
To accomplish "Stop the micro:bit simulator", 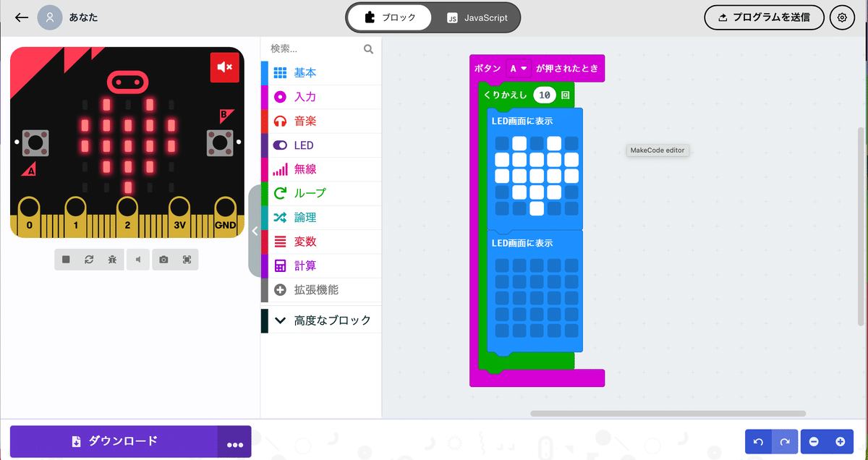I will (65, 259).
